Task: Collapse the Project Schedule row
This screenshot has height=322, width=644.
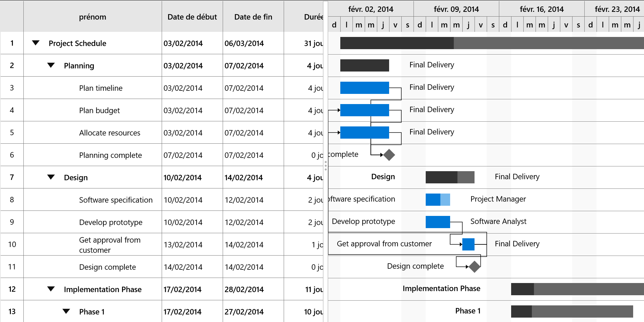Action: click(36, 43)
